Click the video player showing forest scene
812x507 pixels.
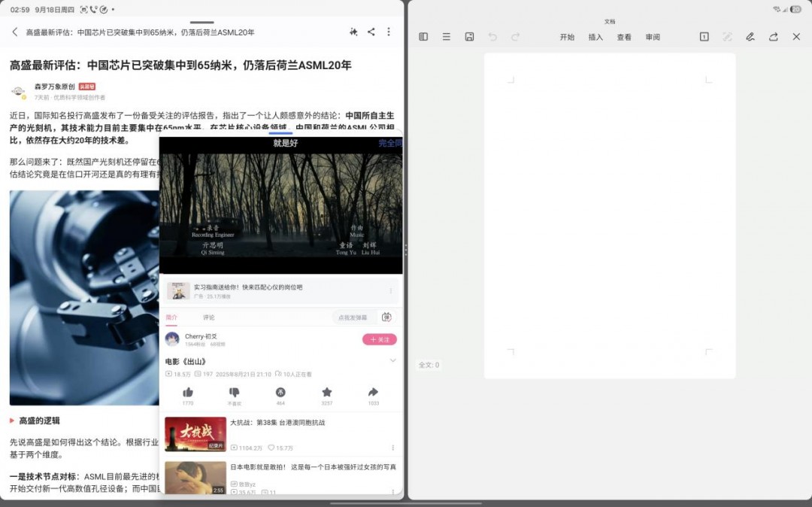[x=280, y=205]
